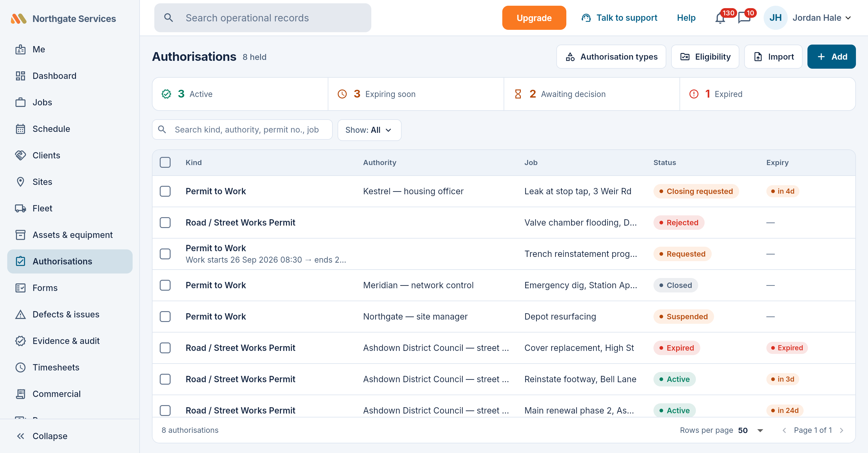Viewport: 868px width, 453px height.
Task: Select the Depot resurfacing row checkbox
Action: click(165, 317)
